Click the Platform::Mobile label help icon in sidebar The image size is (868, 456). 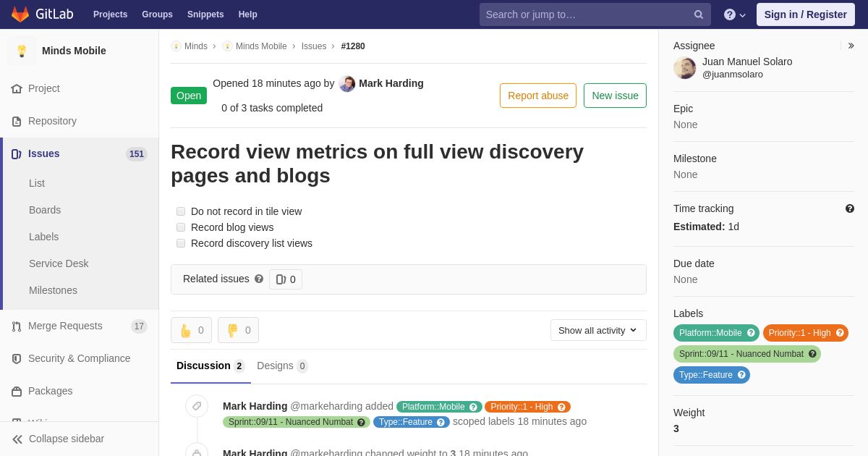pos(751,333)
